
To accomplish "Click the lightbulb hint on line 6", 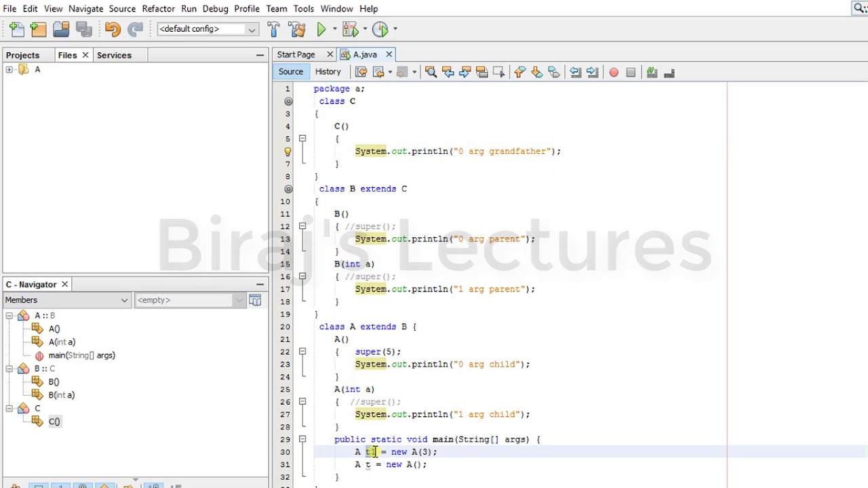I will 288,152.
